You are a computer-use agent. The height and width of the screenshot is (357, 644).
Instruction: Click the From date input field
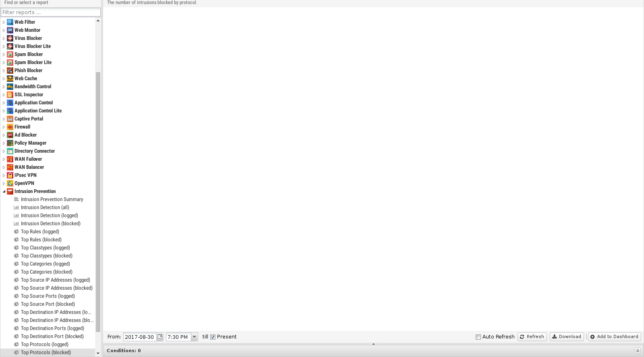[x=140, y=337]
